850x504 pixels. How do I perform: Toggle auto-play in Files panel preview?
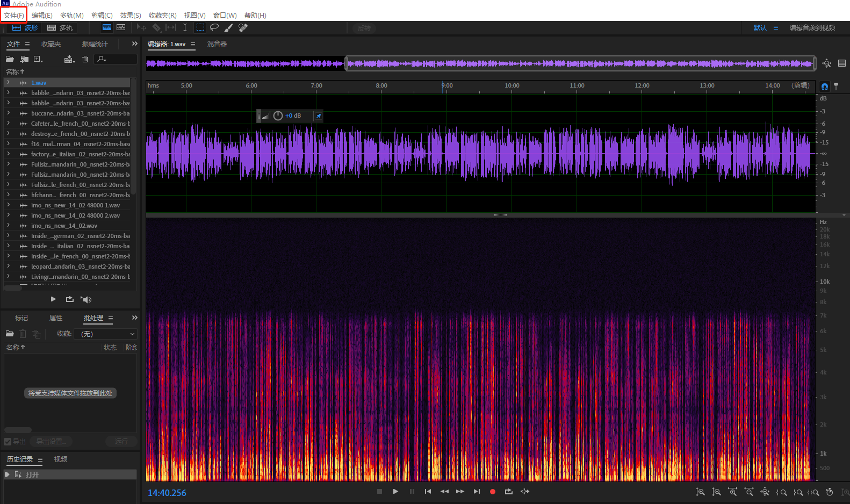coord(86,299)
